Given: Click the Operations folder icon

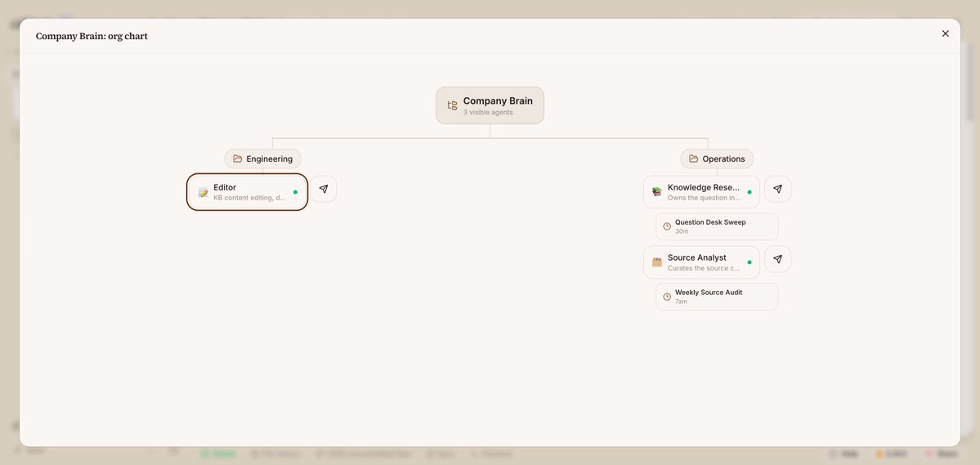Looking at the screenshot, I should click(x=694, y=159).
